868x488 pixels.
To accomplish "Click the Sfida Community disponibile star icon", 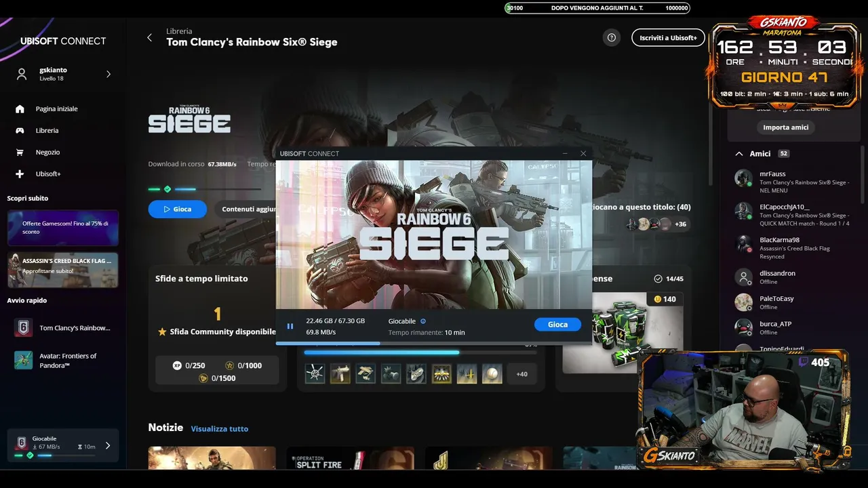I will (162, 332).
